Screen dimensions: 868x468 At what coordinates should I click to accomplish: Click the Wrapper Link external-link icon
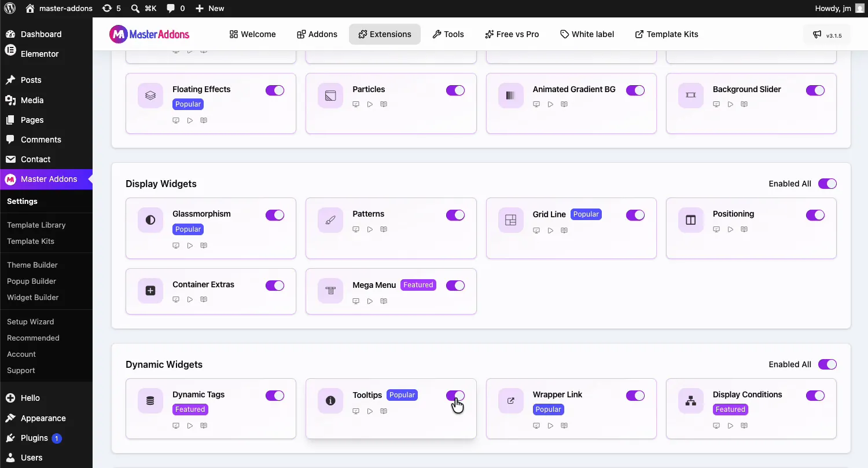(510, 401)
